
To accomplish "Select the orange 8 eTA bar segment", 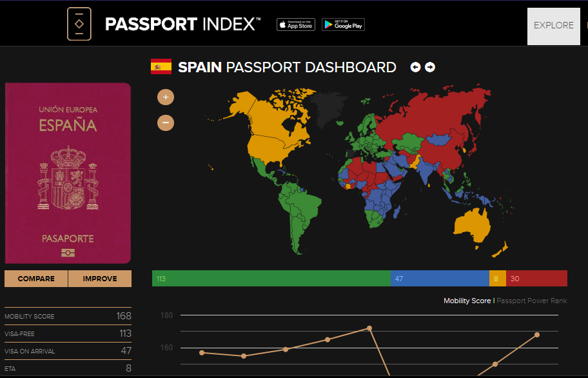I will 498,279.
